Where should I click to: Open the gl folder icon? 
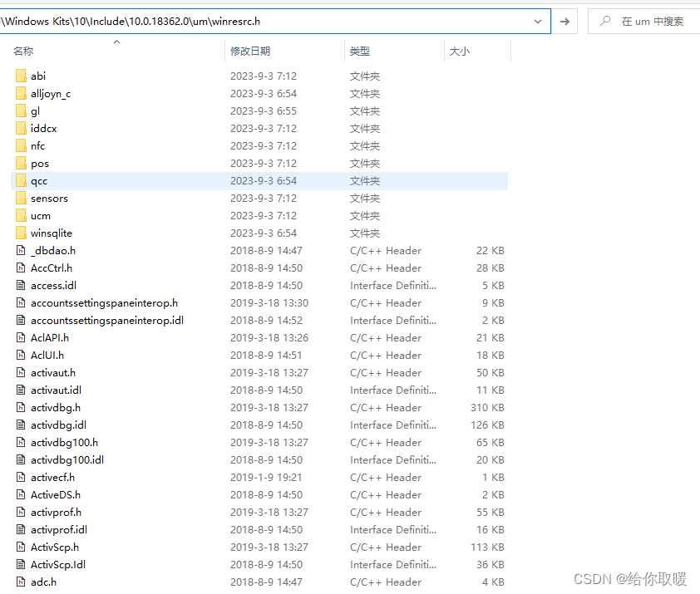pos(20,110)
